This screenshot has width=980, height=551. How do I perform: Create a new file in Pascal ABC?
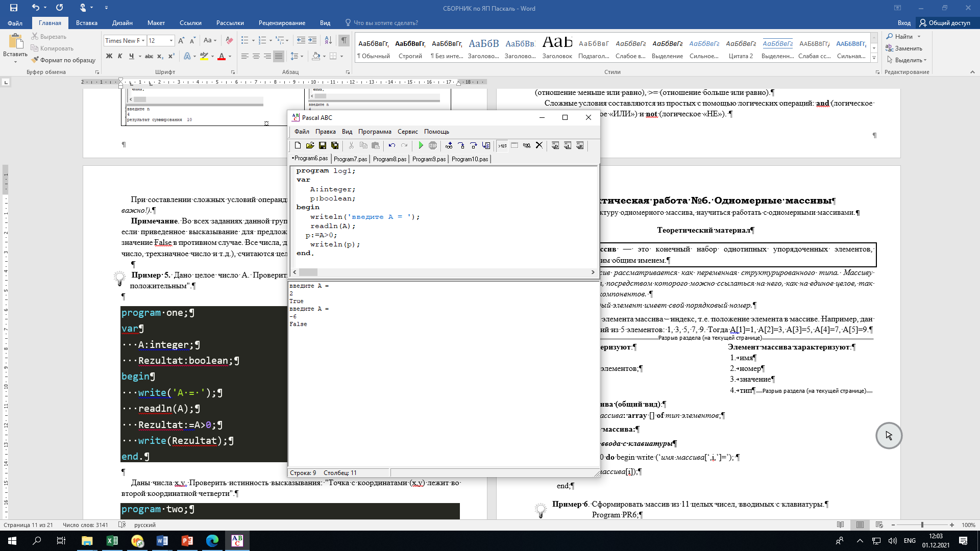point(298,146)
